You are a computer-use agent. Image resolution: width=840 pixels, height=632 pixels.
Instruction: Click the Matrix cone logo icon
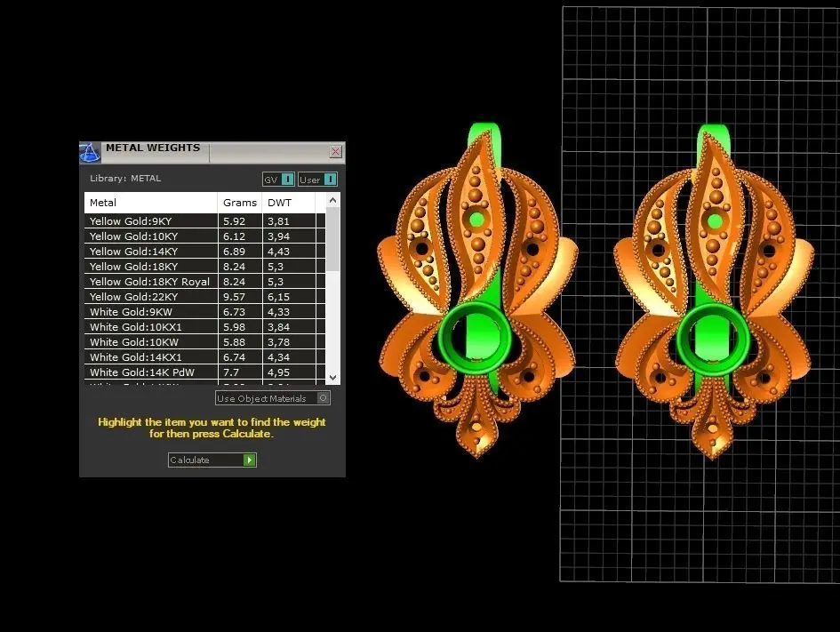(x=90, y=153)
